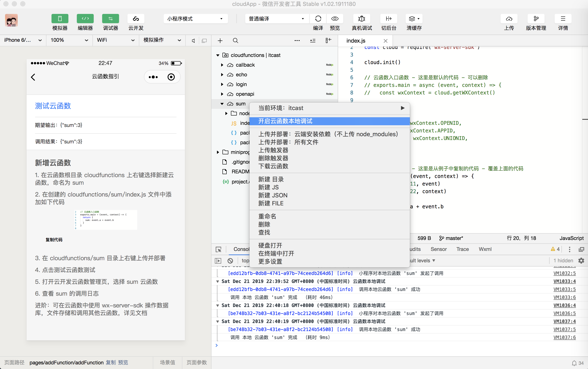This screenshot has height=369, width=588.
Task: Choose 开启云函数本地调试 from context menu
Action: coord(329,121)
